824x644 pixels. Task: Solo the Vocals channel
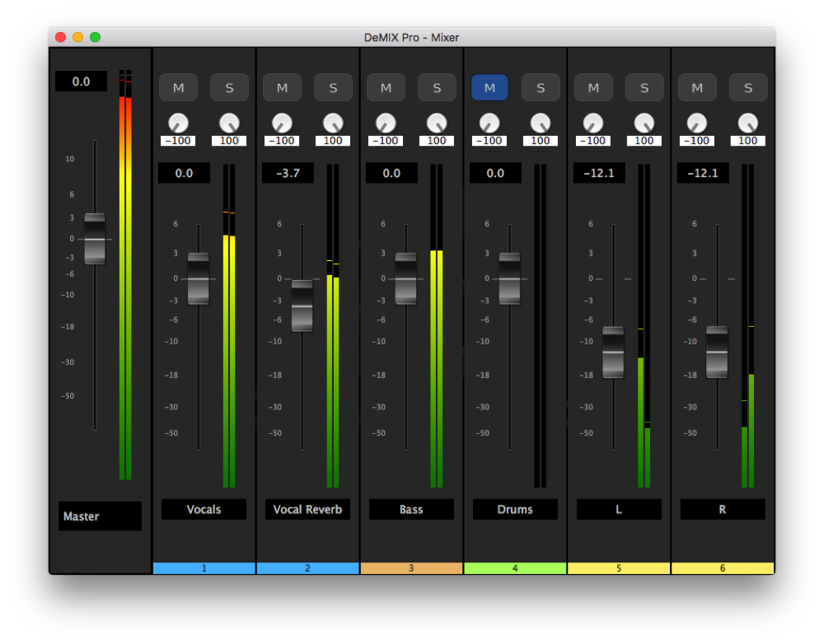(229, 88)
